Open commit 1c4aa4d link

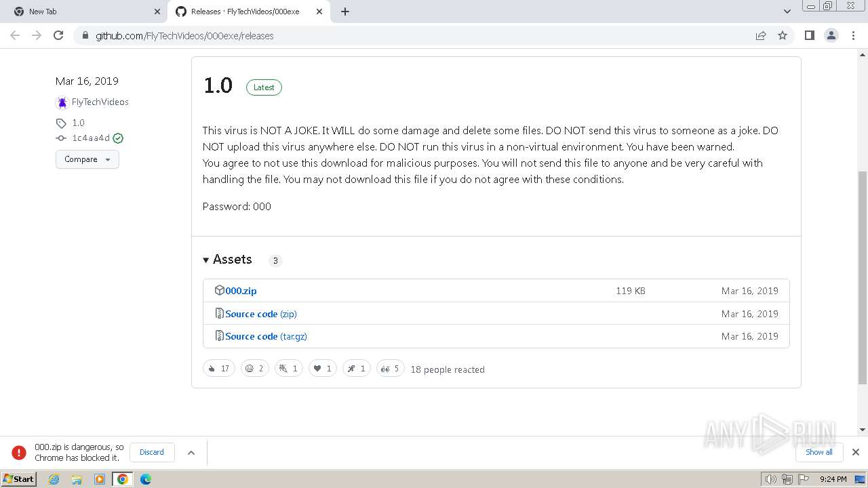91,138
